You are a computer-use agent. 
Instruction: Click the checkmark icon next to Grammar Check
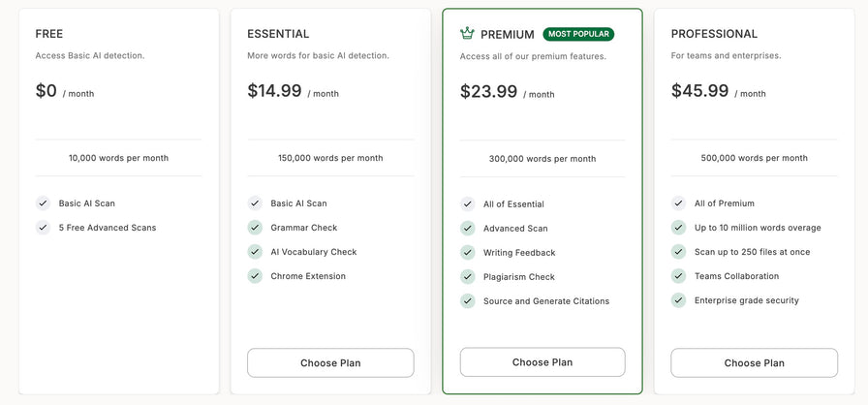click(x=255, y=228)
